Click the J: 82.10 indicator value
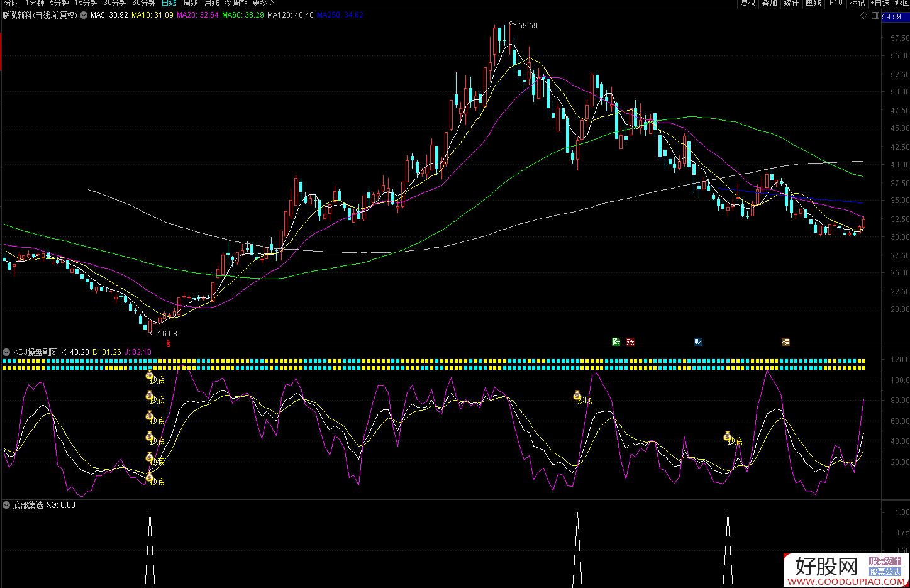Image resolution: width=910 pixels, height=588 pixels. [x=138, y=352]
